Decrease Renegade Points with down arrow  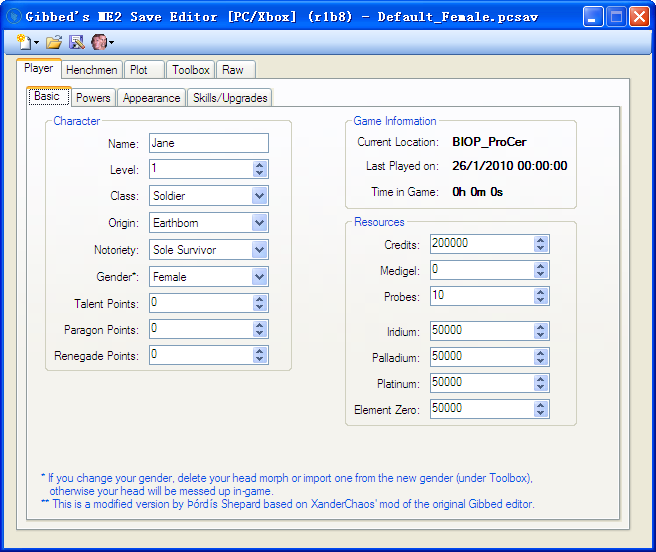260,359
